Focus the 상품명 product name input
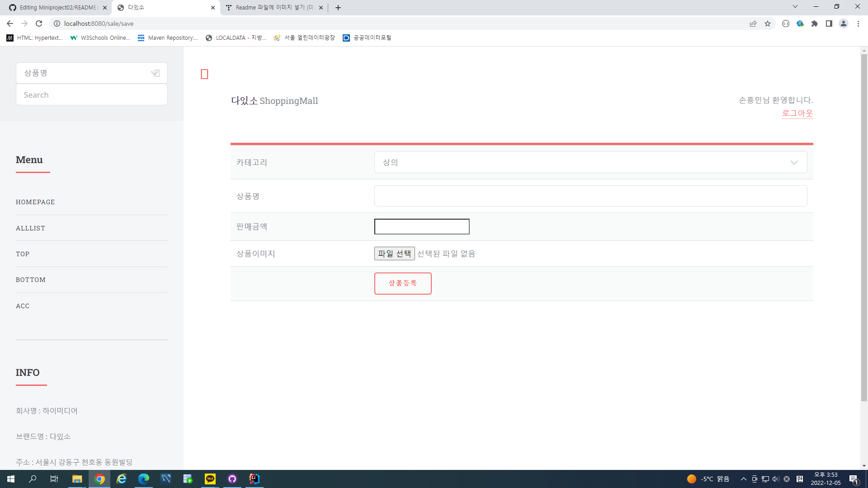The height and width of the screenshot is (488, 868). (x=590, y=196)
